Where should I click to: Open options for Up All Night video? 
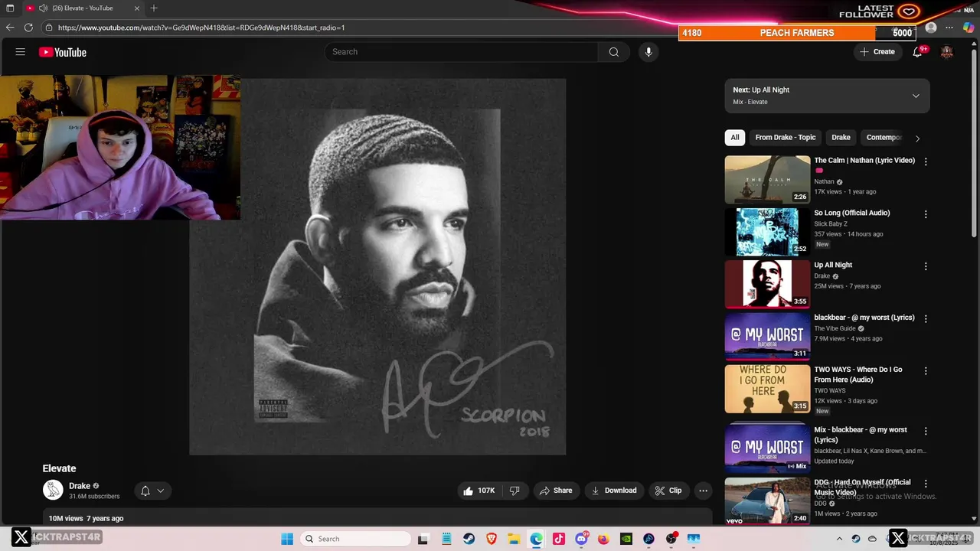(x=926, y=266)
